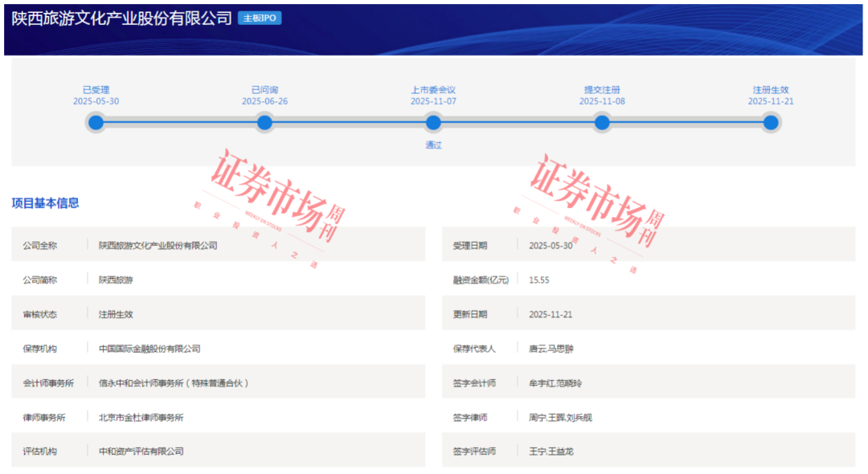Screen dimensions: 868x474
Task: Expand the 签字评估师 row
Action: click(476, 450)
